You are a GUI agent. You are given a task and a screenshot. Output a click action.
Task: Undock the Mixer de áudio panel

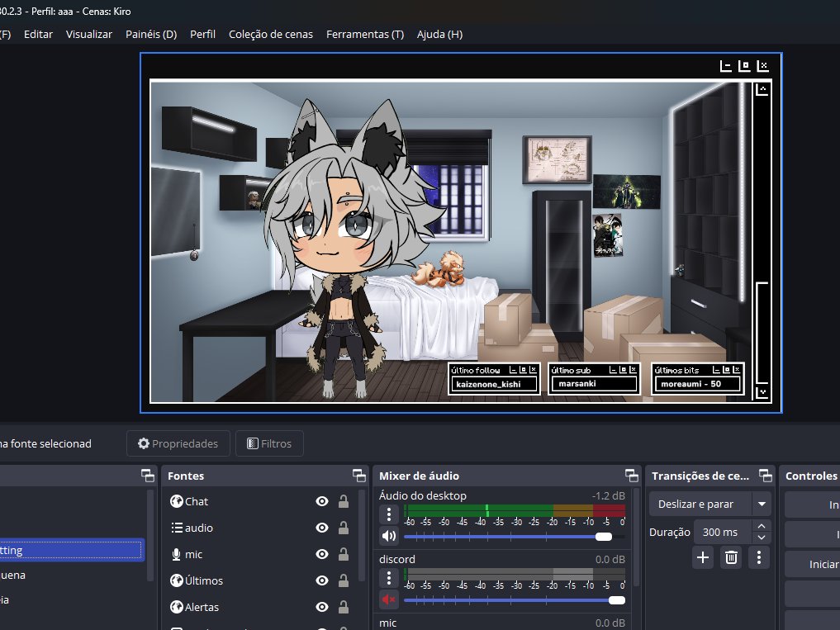(632, 475)
